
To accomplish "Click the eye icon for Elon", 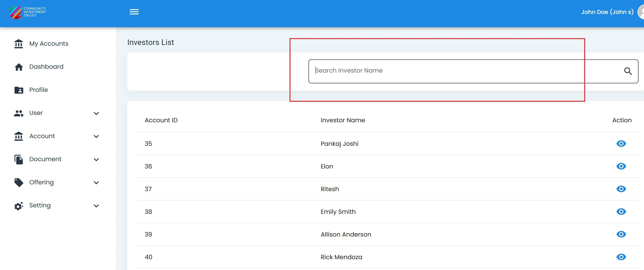I will (621, 166).
